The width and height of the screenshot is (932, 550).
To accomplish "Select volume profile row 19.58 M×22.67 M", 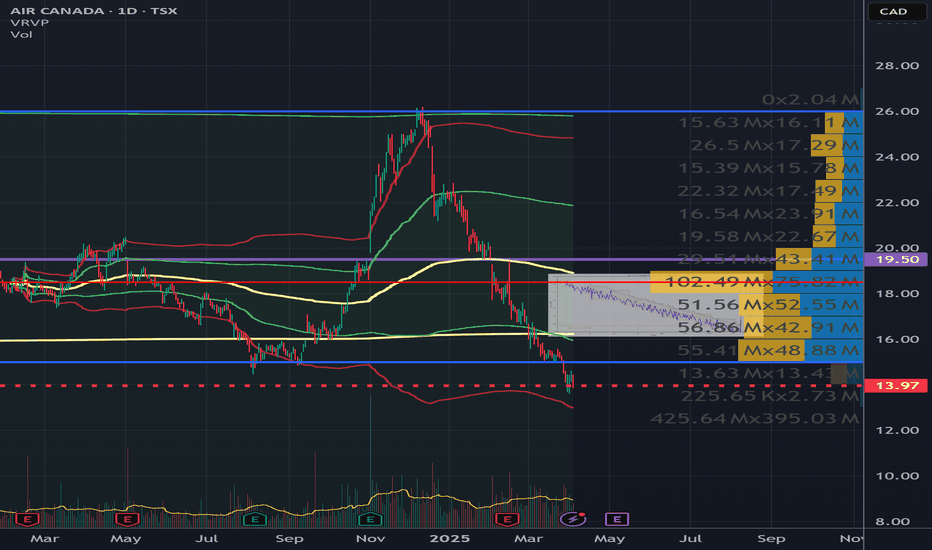I will coord(769,237).
